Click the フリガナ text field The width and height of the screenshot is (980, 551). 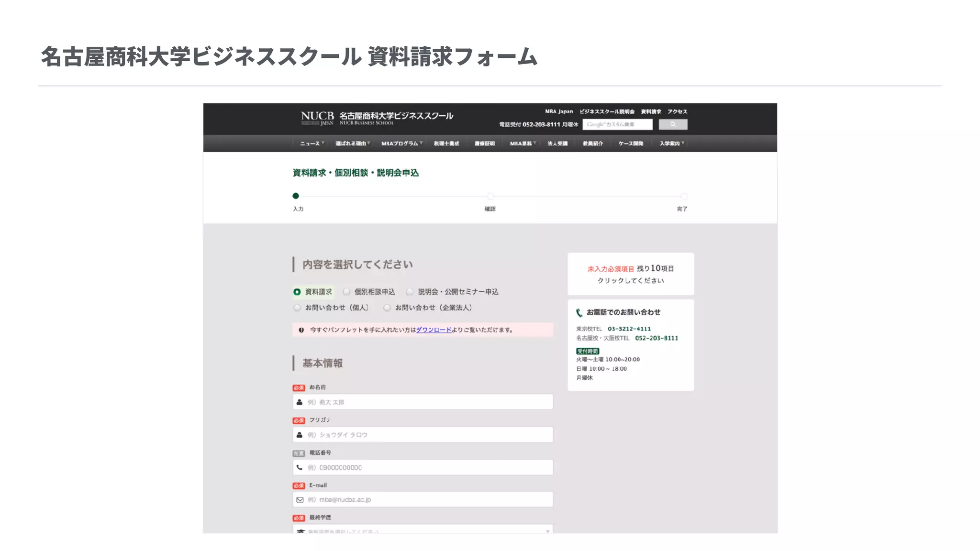point(423,434)
